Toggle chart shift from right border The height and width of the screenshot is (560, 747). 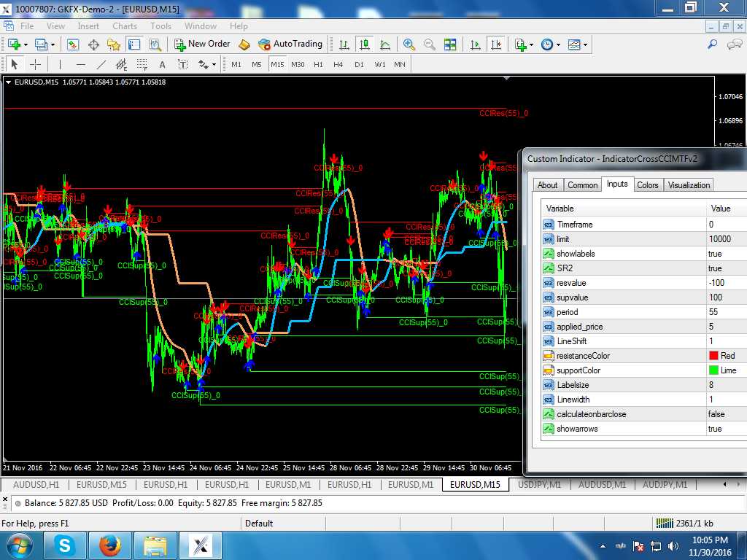click(497, 44)
